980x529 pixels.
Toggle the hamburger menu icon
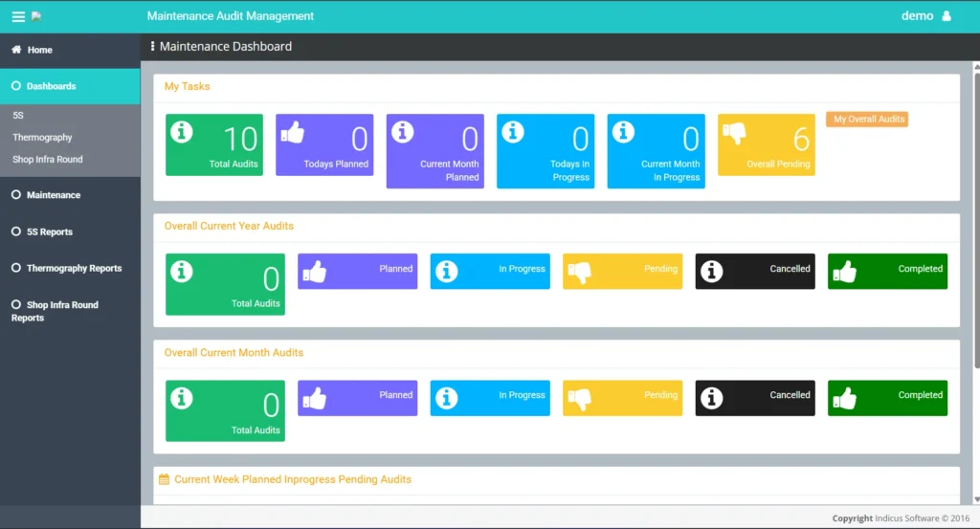18,17
